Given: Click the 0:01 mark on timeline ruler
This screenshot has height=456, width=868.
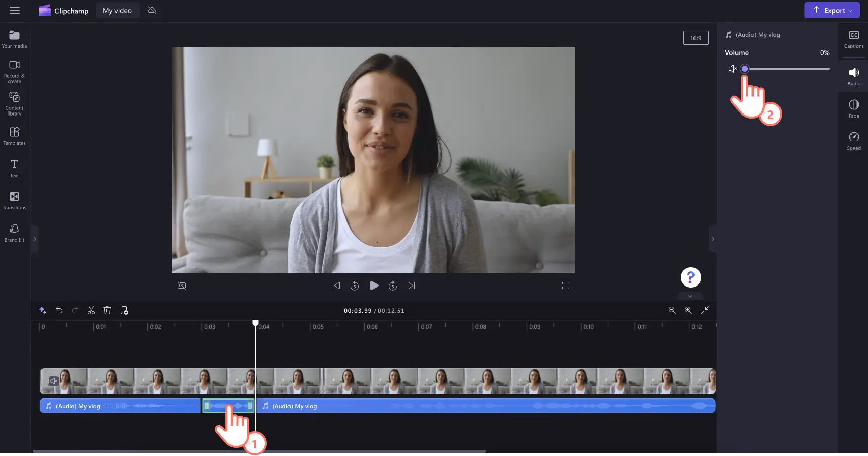Looking at the screenshot, I should (101, 327).
